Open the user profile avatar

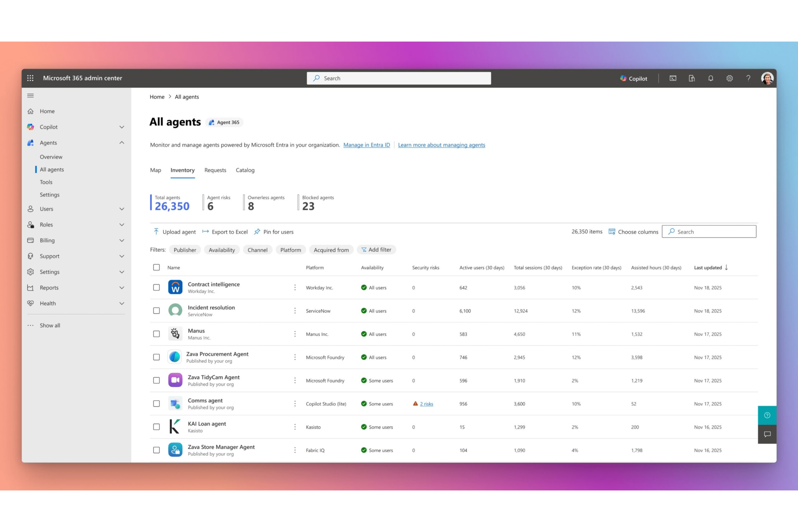pyautogui.click(x=767, y=78)
